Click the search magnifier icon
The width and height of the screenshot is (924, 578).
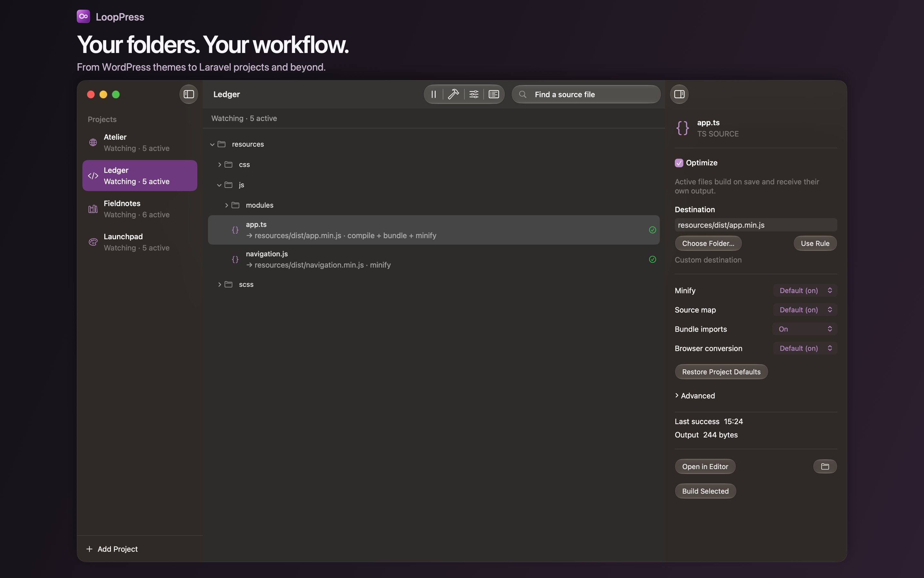click(x=523, y=94)
